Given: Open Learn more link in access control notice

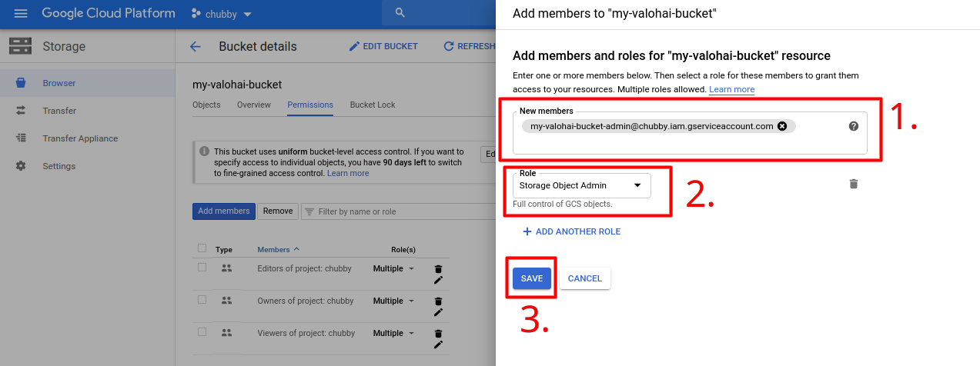Looking at the screenshot, I should [x=348, y=173].
